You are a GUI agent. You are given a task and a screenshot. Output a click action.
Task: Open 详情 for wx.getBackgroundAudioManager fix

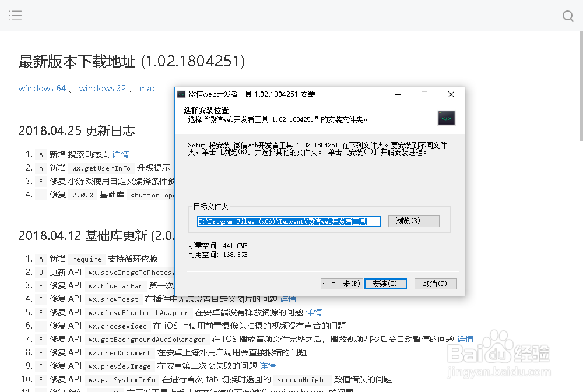(465, 339)
